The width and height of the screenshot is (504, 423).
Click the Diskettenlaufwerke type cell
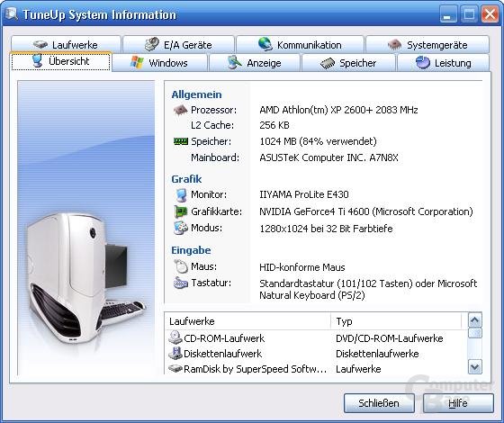(x=377, y=354)
